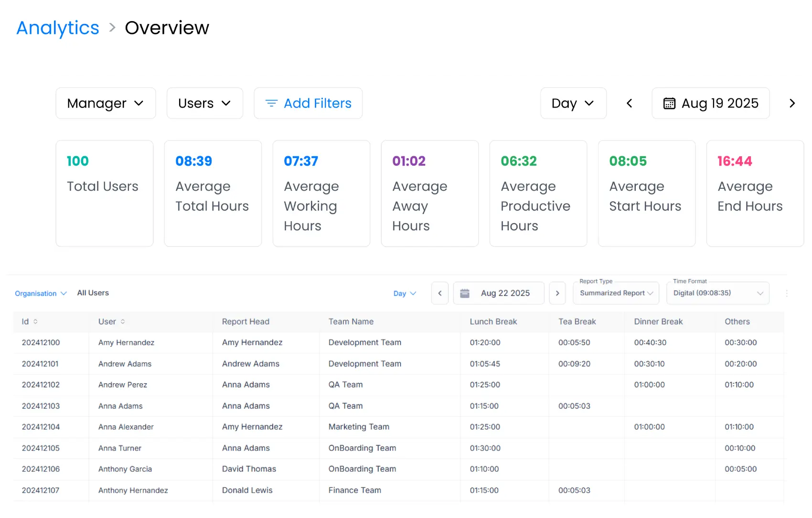Open the calendar picker beside Aug 19 2025
The height and width of the screenshot is (518, 812).
[x=671, y=103]
